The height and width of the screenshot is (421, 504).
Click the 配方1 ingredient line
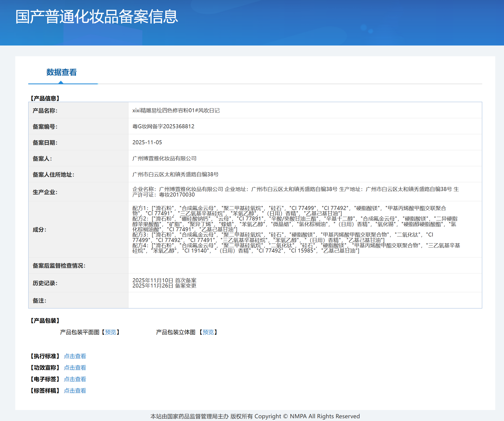tap(289, 211)
